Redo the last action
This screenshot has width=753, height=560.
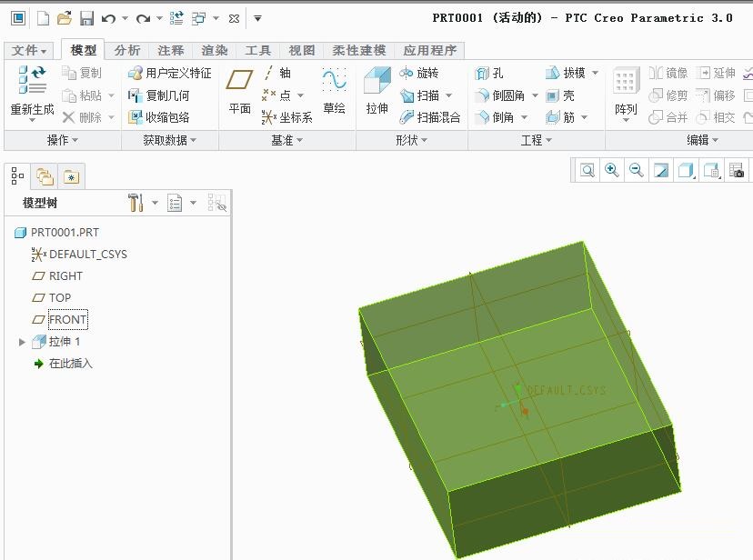point(143,19)
